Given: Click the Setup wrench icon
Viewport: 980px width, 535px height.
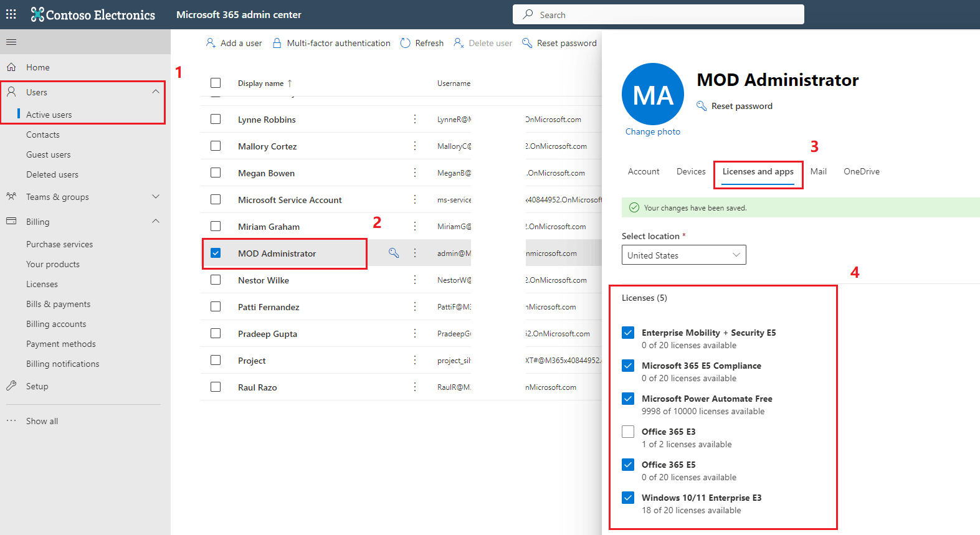Looking at the screenshot, I should coord(11,386).
